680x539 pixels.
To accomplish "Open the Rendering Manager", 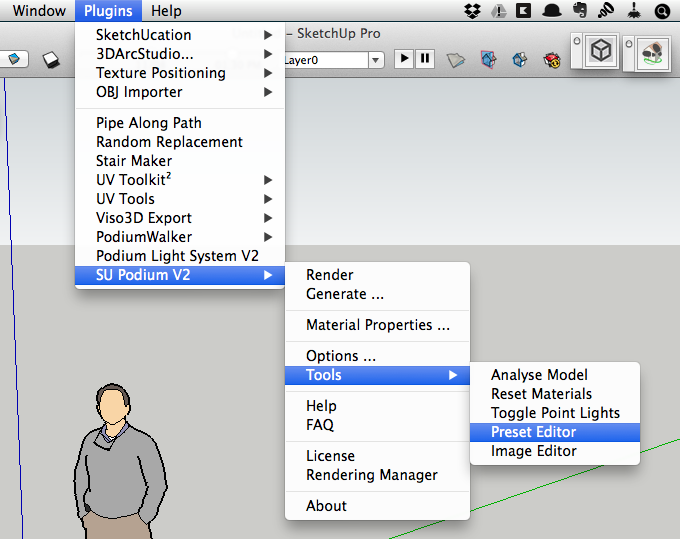I will coord(377,475).
